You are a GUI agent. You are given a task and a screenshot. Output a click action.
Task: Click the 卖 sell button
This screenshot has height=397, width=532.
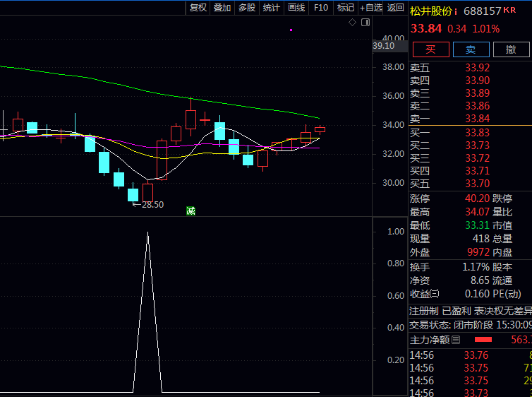coord(470,49)
